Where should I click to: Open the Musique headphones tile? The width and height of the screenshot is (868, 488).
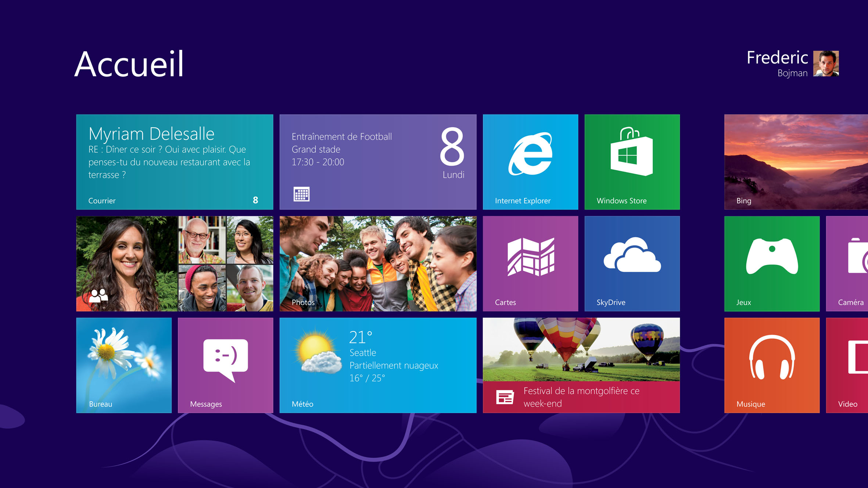(772, 365)
